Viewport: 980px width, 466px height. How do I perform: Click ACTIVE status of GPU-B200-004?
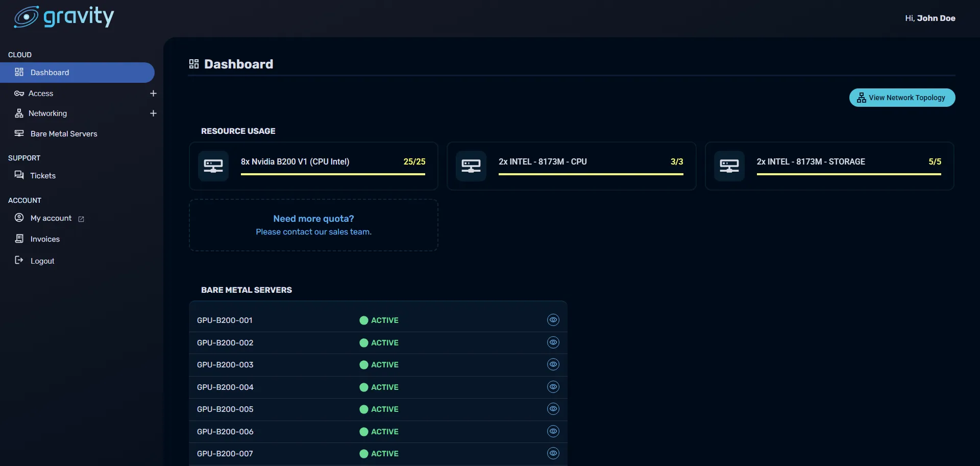point(379,387)
